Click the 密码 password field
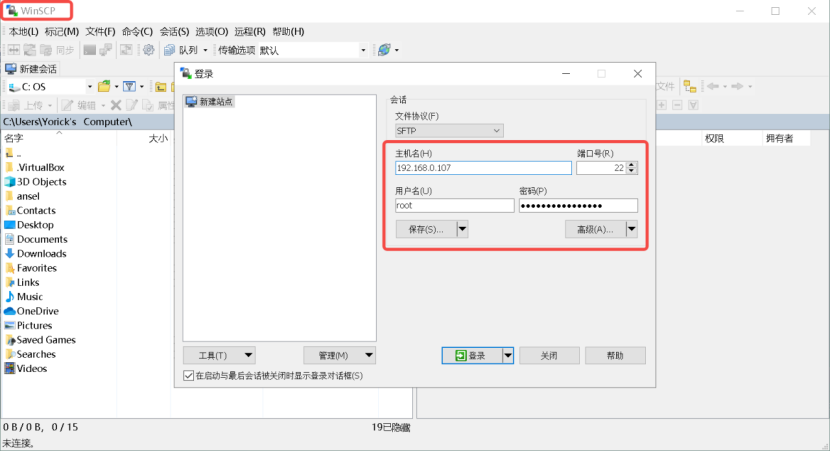 pos(578,205)
